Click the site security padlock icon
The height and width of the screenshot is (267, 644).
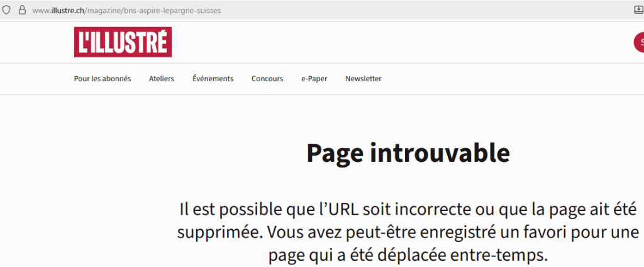point(22,11)
